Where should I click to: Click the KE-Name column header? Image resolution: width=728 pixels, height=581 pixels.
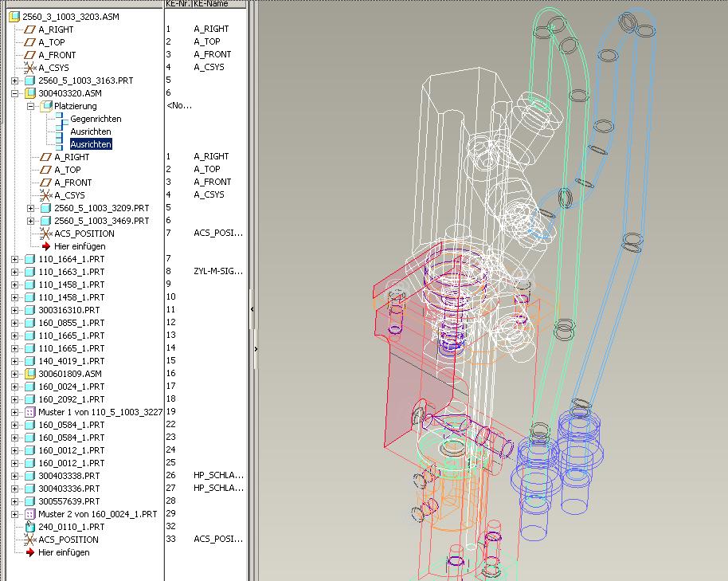click(211, 4)
